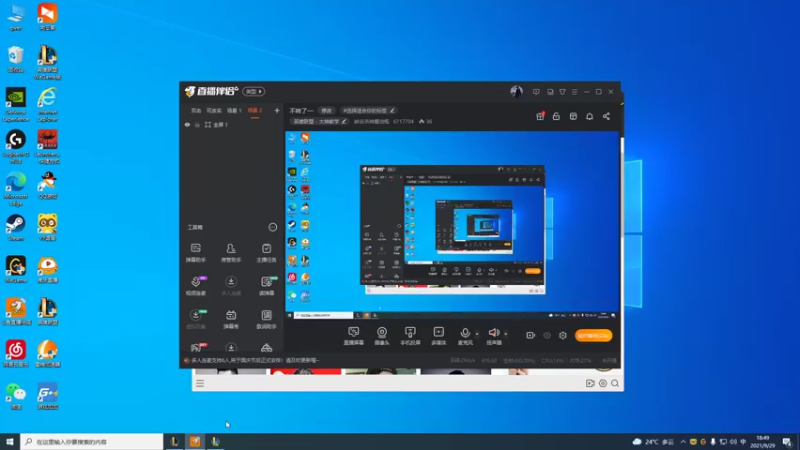Expand speaker options arrow
800x450 pixels.
(506, 334)
